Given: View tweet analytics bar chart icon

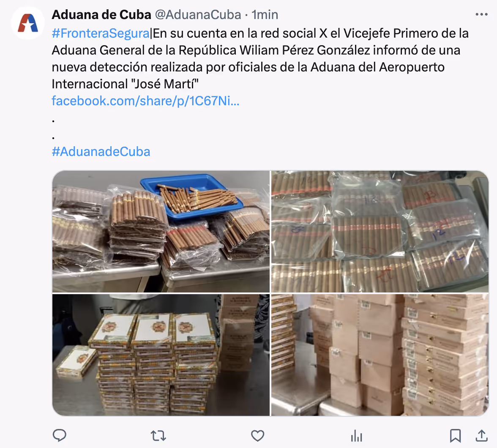Looking at the screenshot, I should coord(357,436).
